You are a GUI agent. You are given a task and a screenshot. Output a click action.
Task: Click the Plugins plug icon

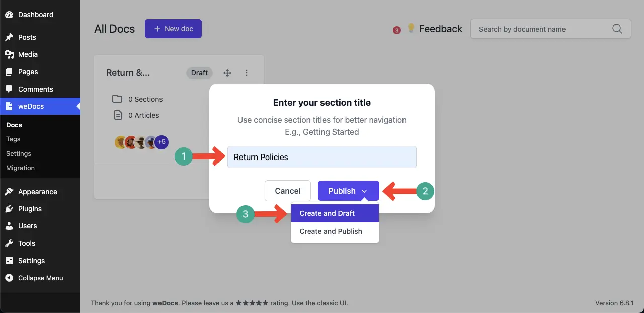pos(9,209)
